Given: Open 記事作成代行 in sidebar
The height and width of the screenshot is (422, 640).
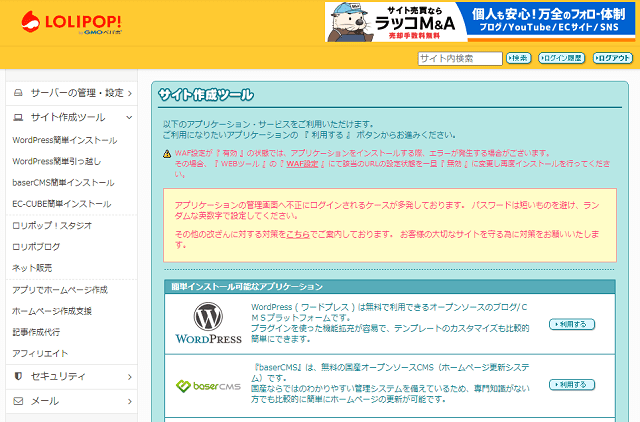Looking at the screenshot, I should tap(36, 332).
